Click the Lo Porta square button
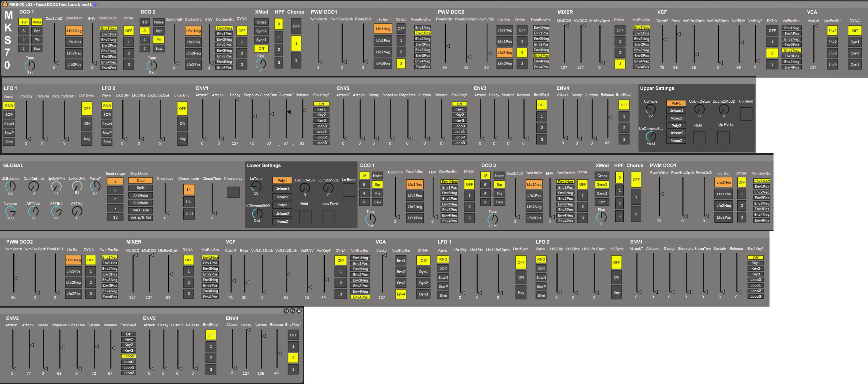This screenshot has height=384, width=868. [328, 216]
